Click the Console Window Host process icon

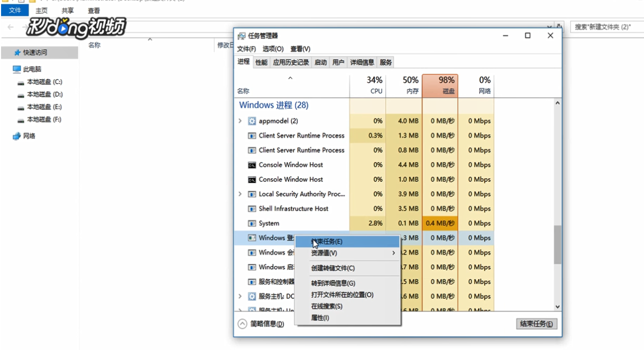click(252, 165)
